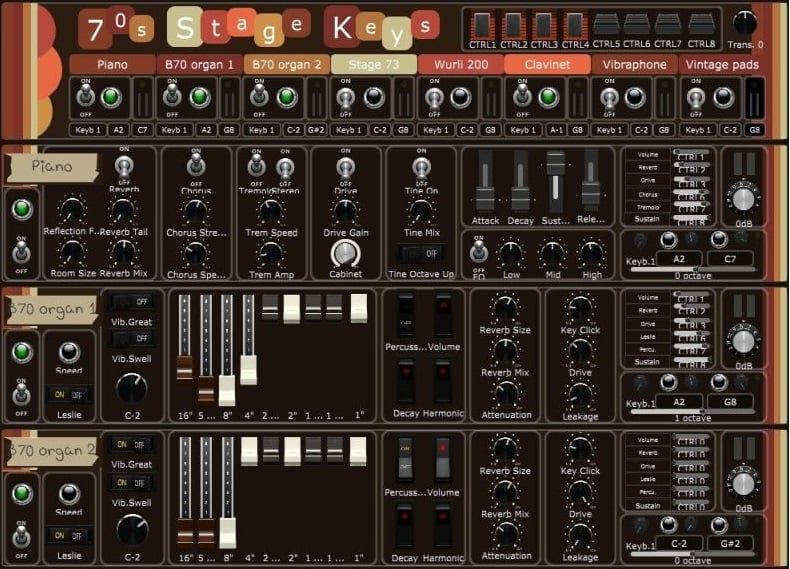Click the Piano 0dB volume knob
Viewport: 790px width, 569px height.
(x=743, y=199)
